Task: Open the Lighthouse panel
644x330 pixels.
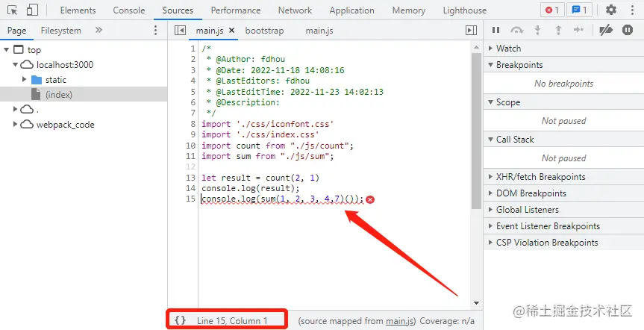Action: pos(464,10)
